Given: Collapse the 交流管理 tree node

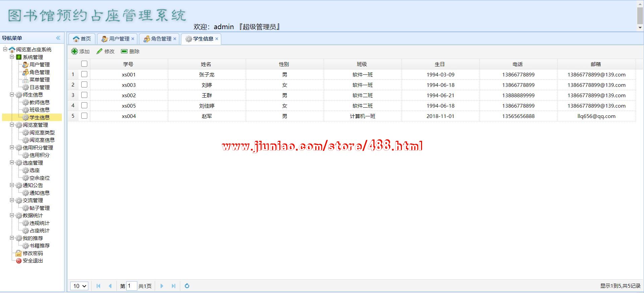Looking at the screenshot, I should pyautogui.click(x=12, y=200).
